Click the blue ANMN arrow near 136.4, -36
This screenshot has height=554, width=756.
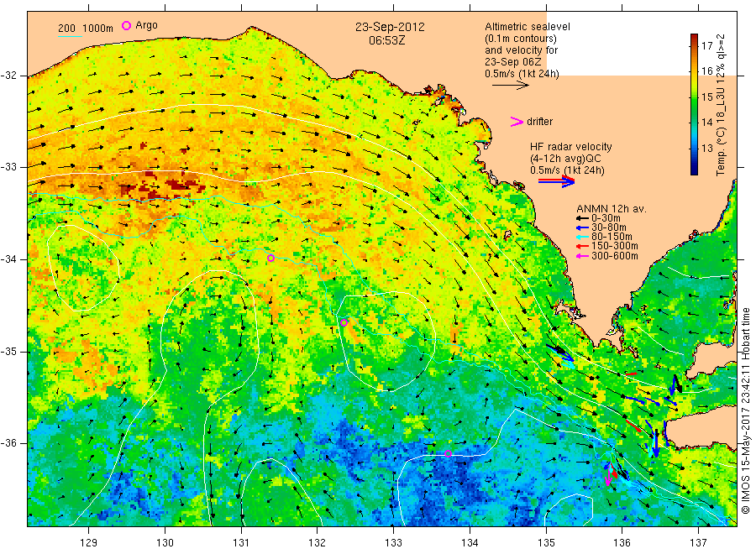click(x=656, y=442)
